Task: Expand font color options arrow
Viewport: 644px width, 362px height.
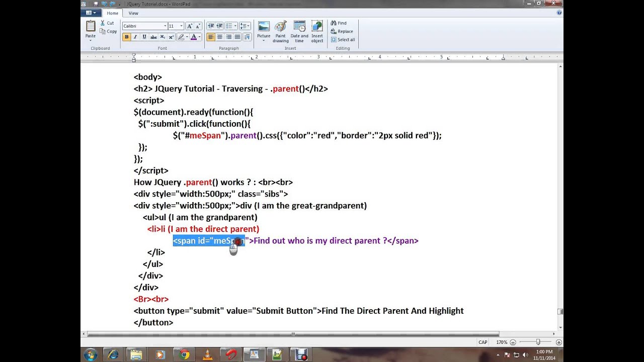Action: click(199, 37)
